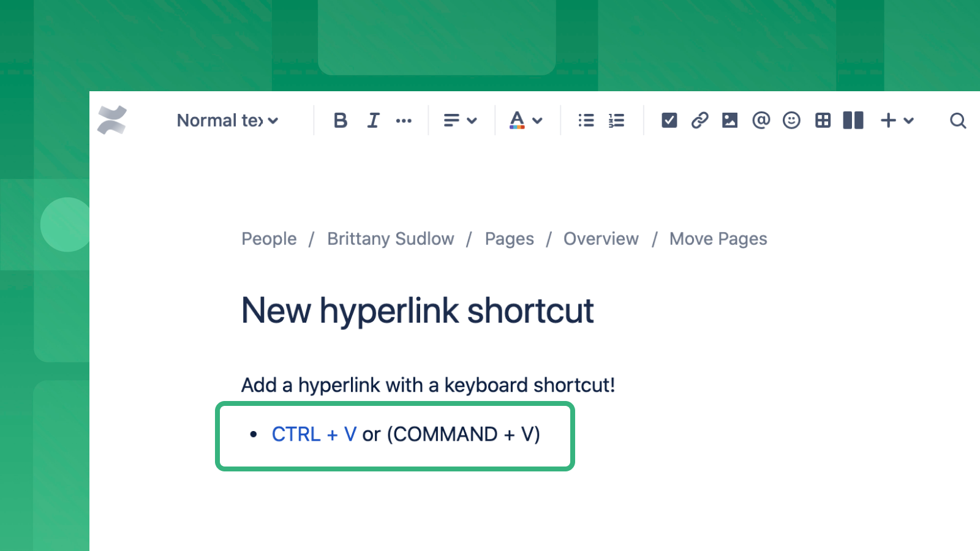Insert an image or file
The image size is (980, 551).
point(729,121)
